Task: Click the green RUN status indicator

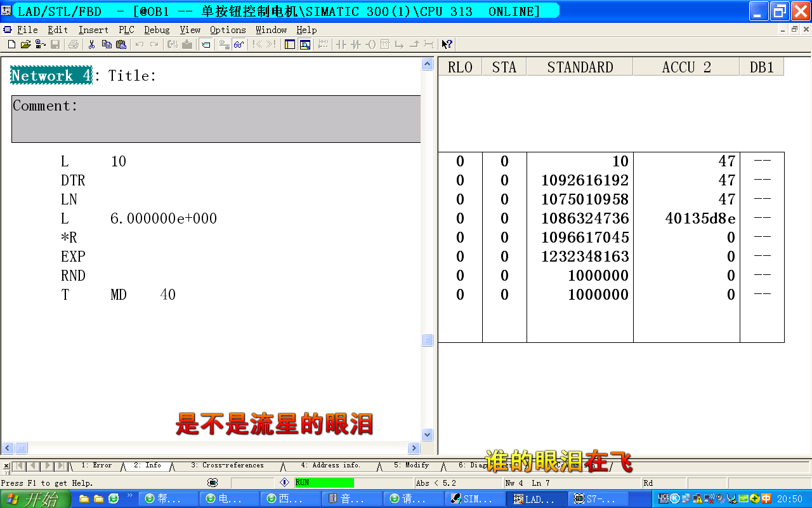Action: 324,483
